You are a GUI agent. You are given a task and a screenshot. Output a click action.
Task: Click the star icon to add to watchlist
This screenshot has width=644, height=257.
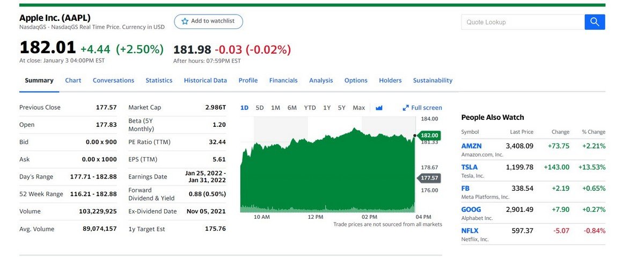click(185, 22)
